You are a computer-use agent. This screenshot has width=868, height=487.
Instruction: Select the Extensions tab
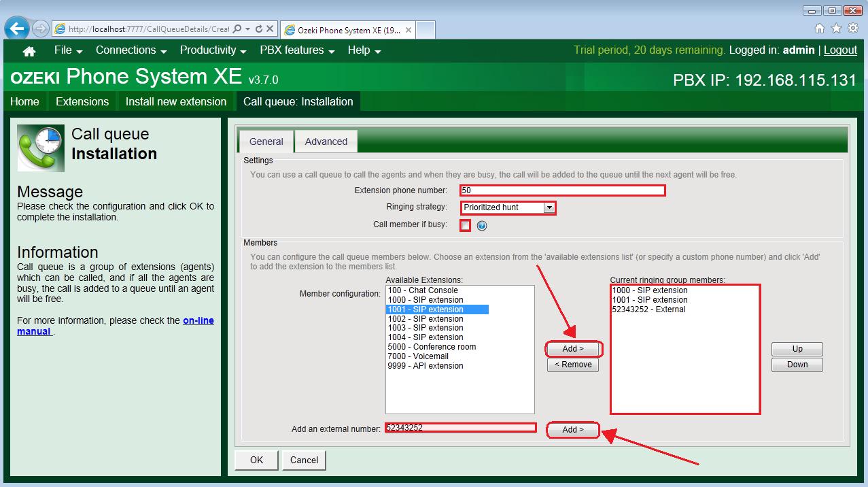82,101
